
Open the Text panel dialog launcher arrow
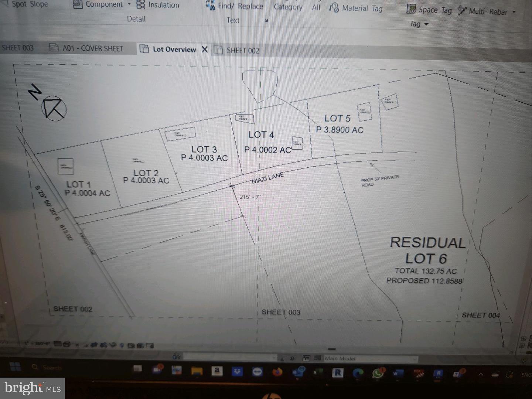coord(266,21)
